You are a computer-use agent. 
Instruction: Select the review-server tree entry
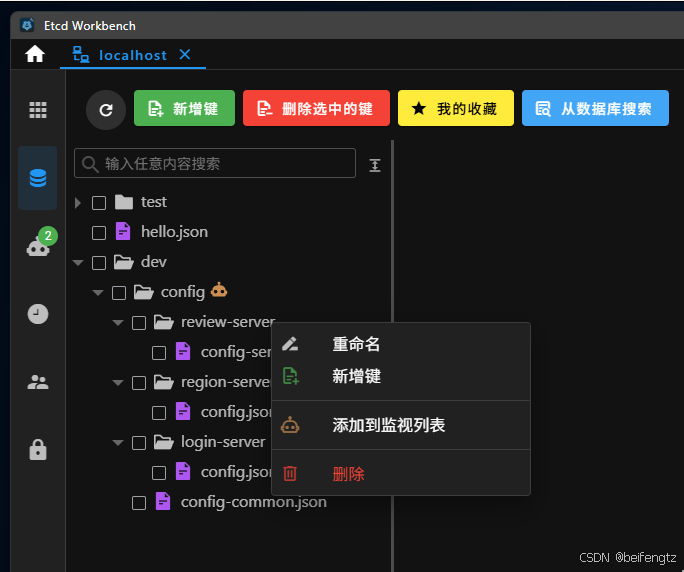[228, 322]
